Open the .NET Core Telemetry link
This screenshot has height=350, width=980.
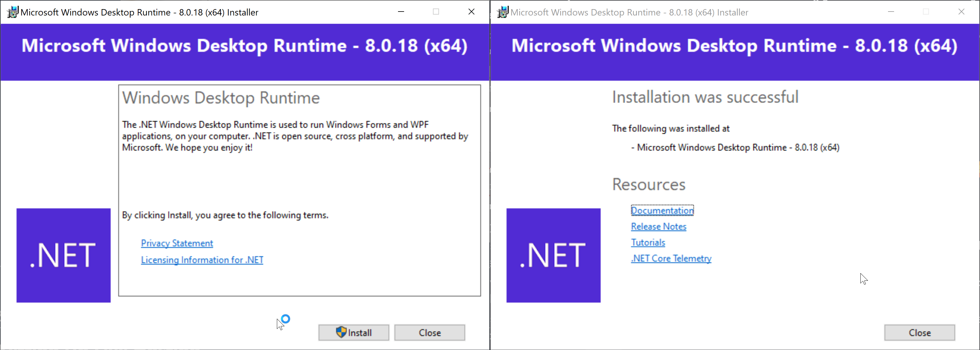671,259
